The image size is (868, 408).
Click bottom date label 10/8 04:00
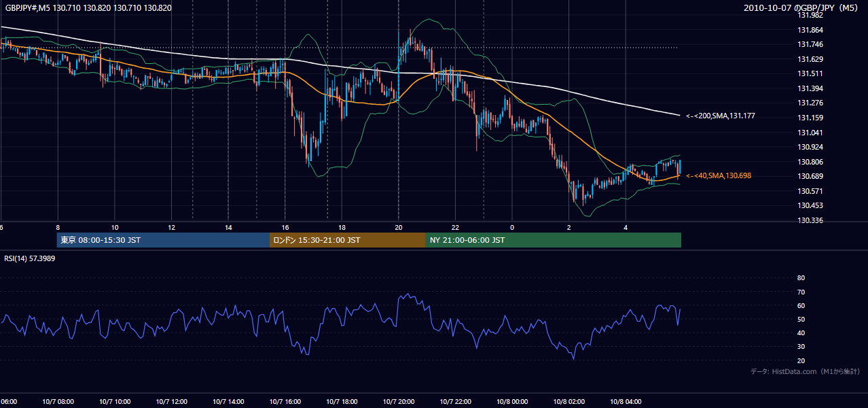click(x=626, y=401)
